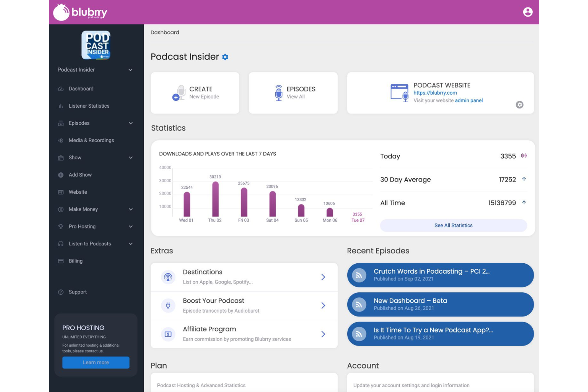Image resolution: width=588 pixels, height=392 pixels.
Task: Expand the Episodes sidebar section
Action: pyautogui.click(x=131, y=123)
